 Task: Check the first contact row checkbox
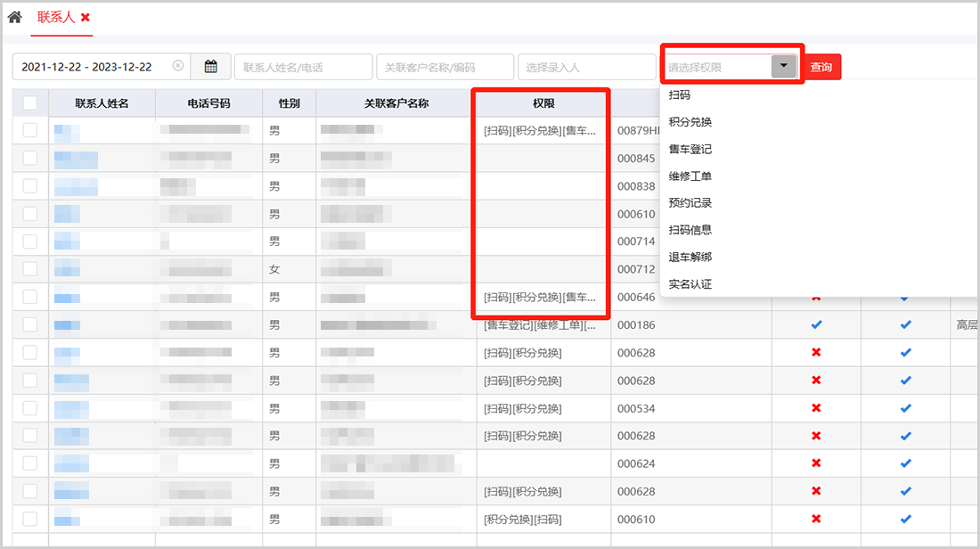pos(30,131)
